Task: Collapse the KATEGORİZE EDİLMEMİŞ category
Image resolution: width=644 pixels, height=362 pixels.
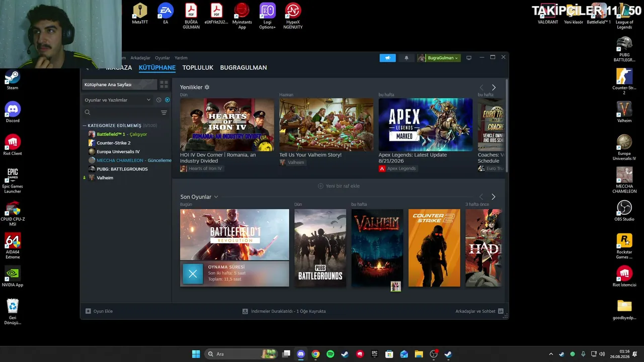Action: click(120, 126)
